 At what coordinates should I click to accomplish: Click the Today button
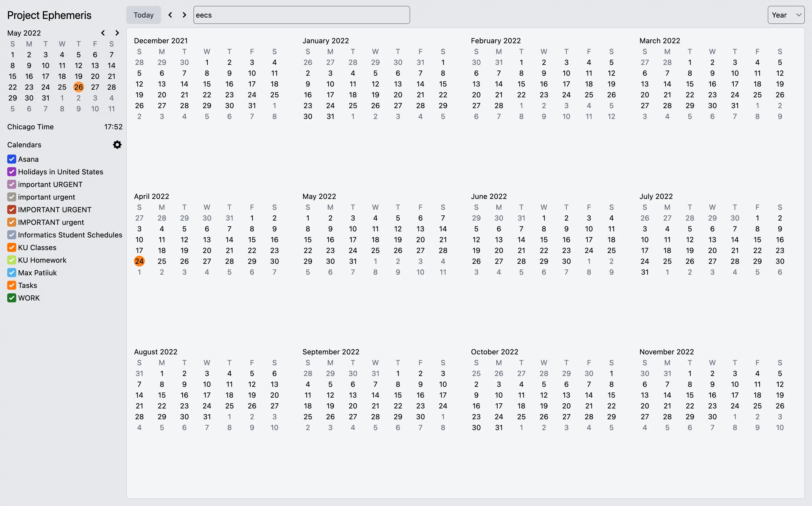tap(143, 15)
